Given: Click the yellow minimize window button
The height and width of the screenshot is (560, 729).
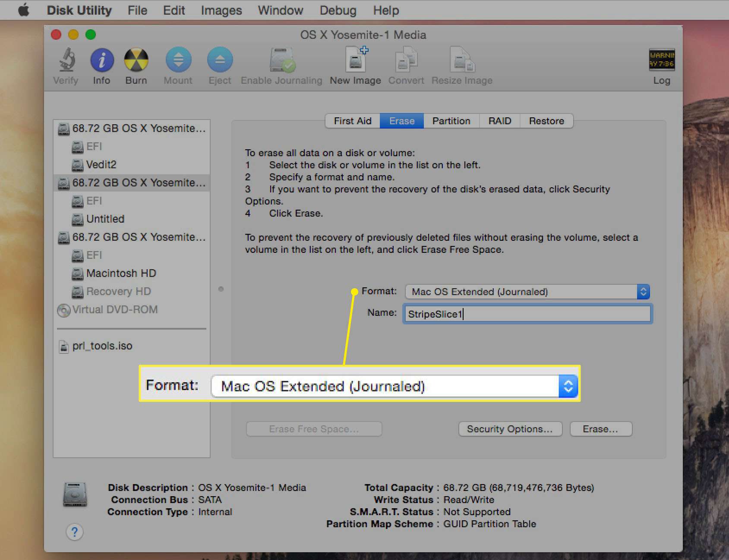Looking at the screenshot, I should [73, 35].
